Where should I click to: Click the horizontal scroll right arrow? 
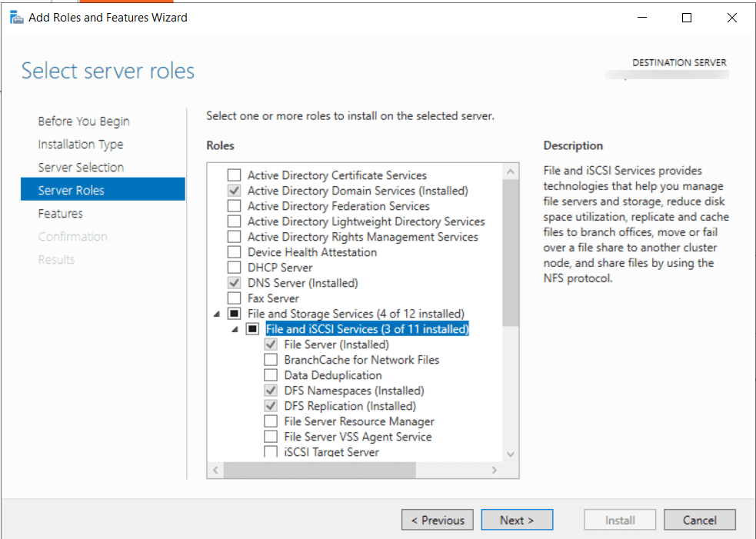click(x=495, y=470)
